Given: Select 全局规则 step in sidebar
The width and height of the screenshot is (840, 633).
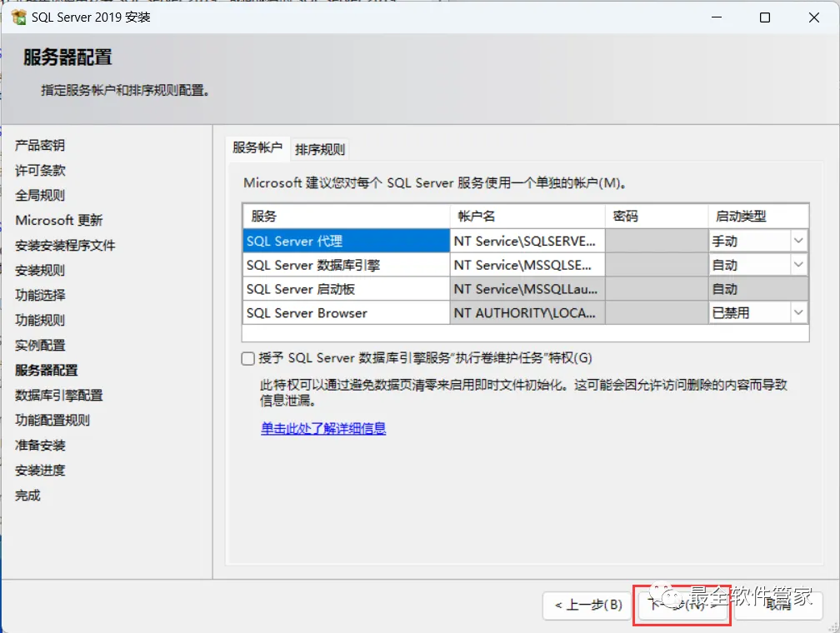Looking at the screenshot, I should [x=40, y=195].
